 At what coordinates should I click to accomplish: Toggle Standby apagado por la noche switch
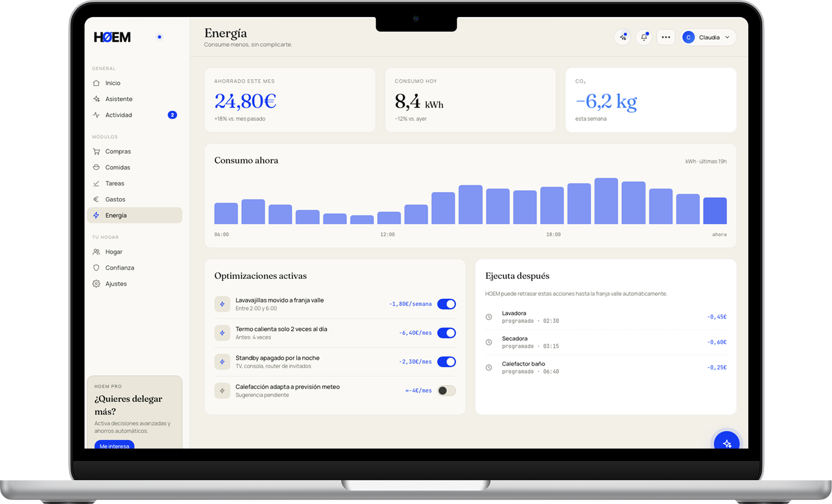[446, 362]
